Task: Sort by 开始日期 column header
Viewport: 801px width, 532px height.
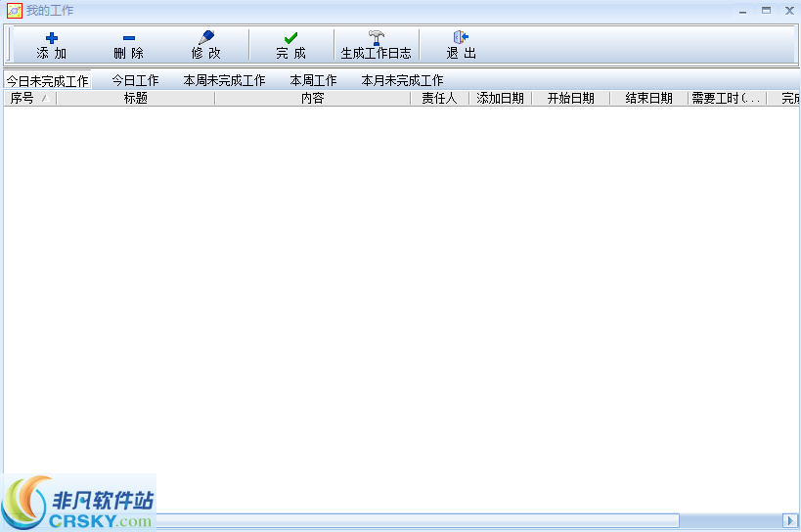Action: tap(570, 98)
